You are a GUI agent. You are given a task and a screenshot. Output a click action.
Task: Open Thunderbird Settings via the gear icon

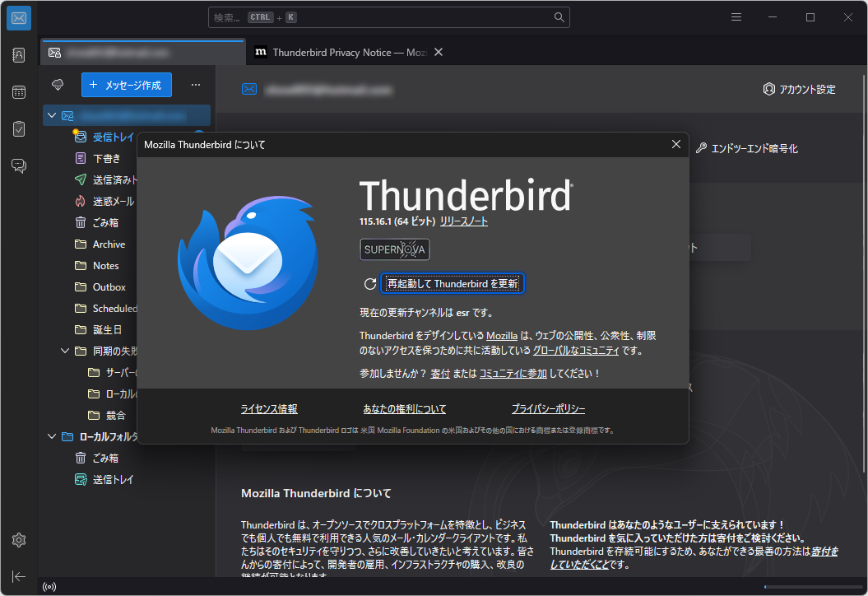18,540
